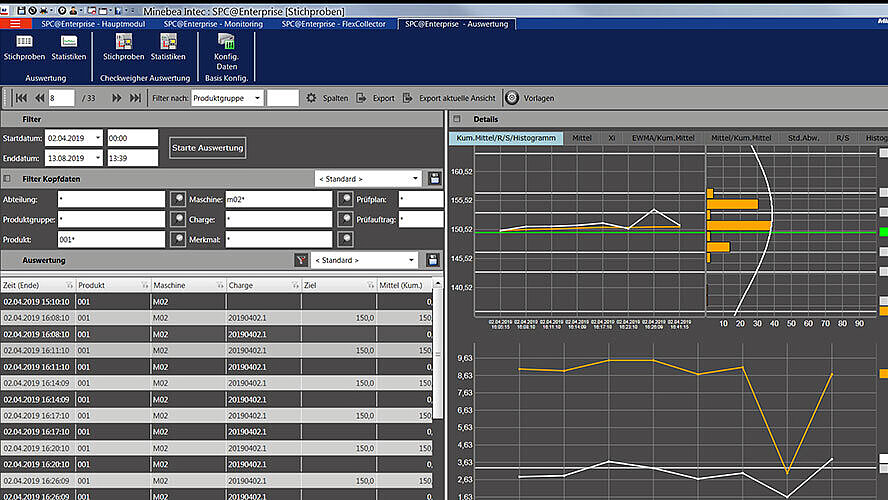Click filter icon in Charge column header

(x=295, y=285)
